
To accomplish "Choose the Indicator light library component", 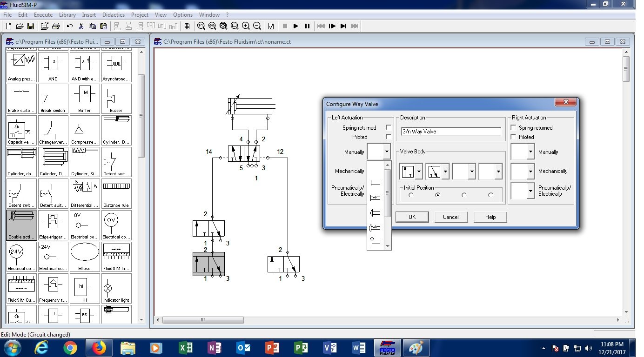I will click(x=116, y=288).
